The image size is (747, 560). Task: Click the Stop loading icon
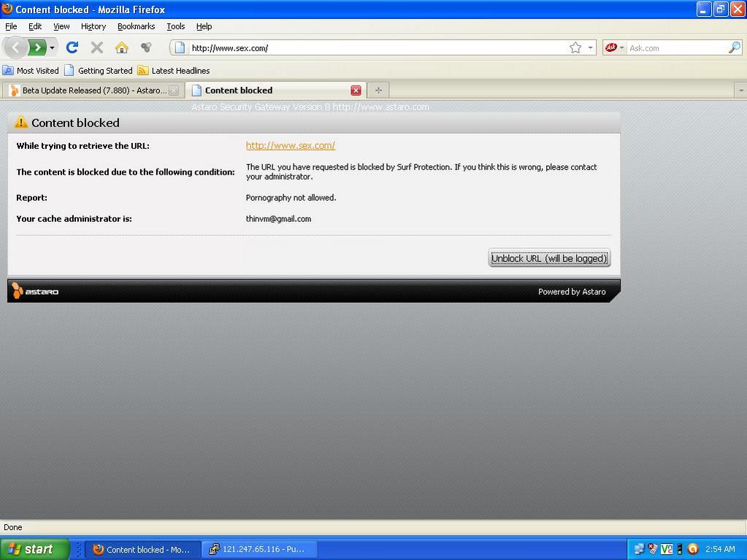pos(96,47)
